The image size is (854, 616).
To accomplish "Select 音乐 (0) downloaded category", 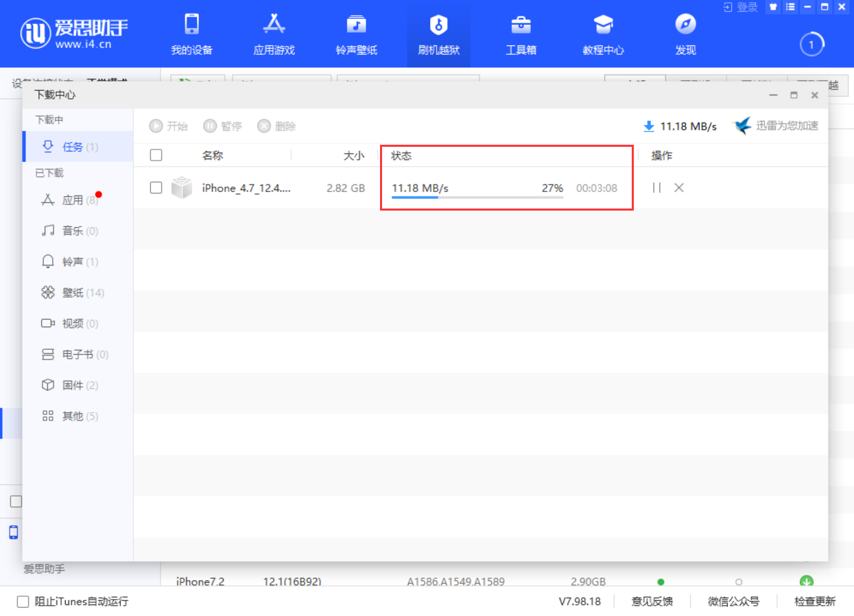I will click(78, 231).
